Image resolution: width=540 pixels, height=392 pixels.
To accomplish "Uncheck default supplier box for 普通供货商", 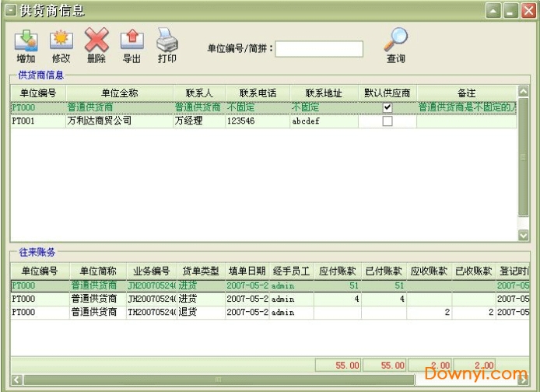I will click(387, 107).
